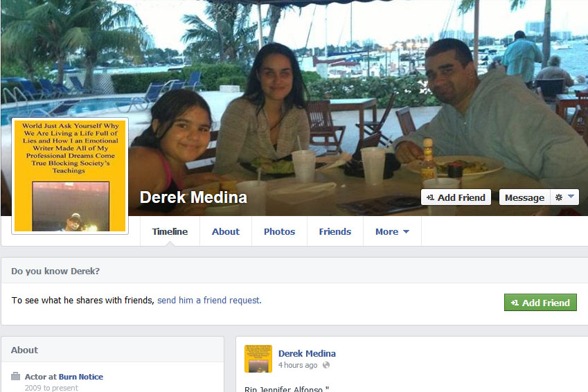View the Friends tab
The image size is (588, 392).
pyautogui.click(x=335, y=231)
